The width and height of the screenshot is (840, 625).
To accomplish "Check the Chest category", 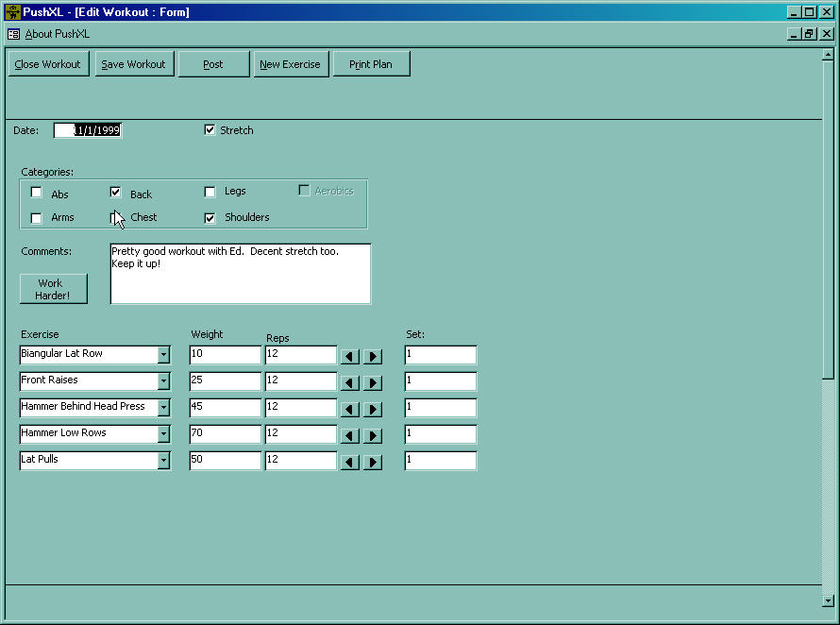I will (114, 218).
